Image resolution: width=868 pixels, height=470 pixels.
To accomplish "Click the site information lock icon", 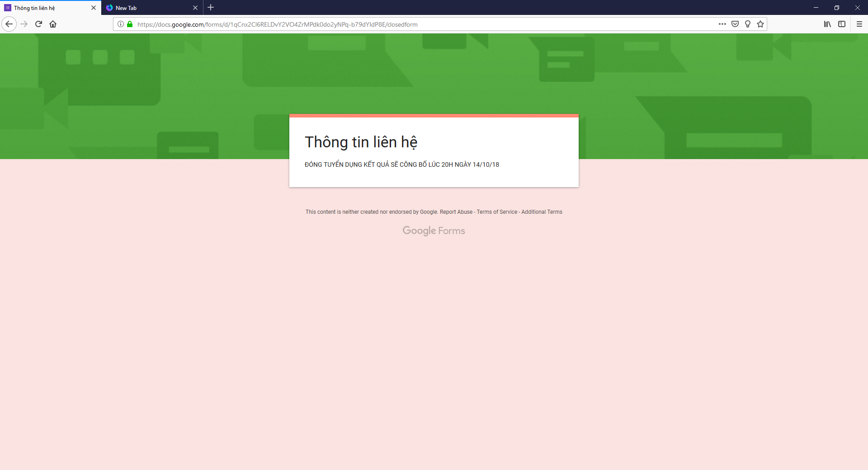I will [129, 24].
